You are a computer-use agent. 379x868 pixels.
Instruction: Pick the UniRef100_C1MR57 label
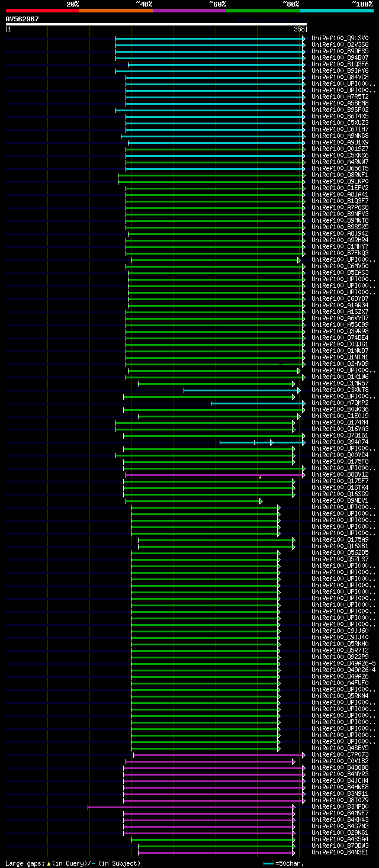pos(340,384)
